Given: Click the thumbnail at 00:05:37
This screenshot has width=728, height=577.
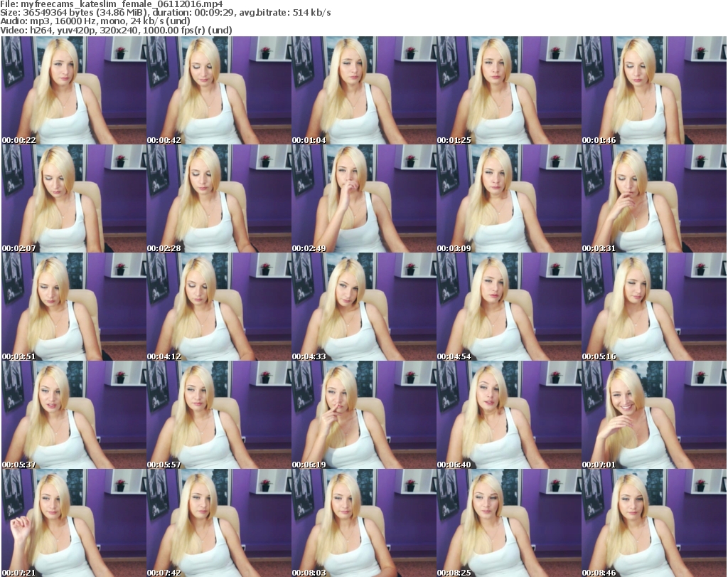Looking at the screenshot, I should 73,415.
